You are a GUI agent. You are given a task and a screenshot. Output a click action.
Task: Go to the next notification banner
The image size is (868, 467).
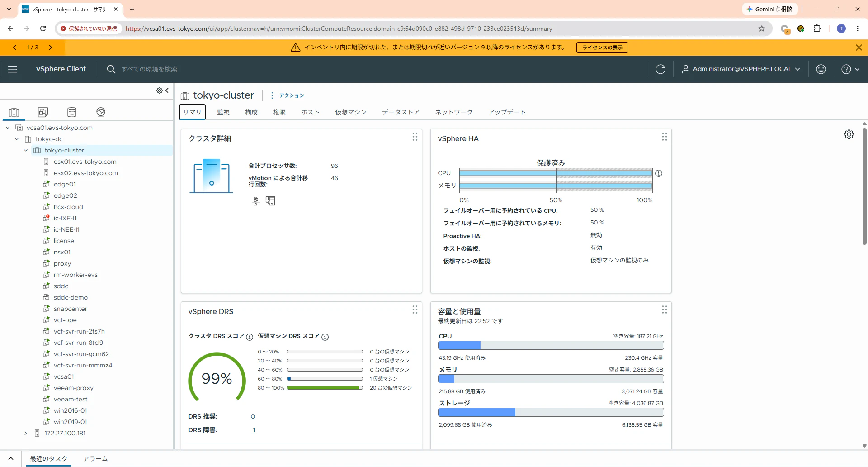(x=50, y=48)
